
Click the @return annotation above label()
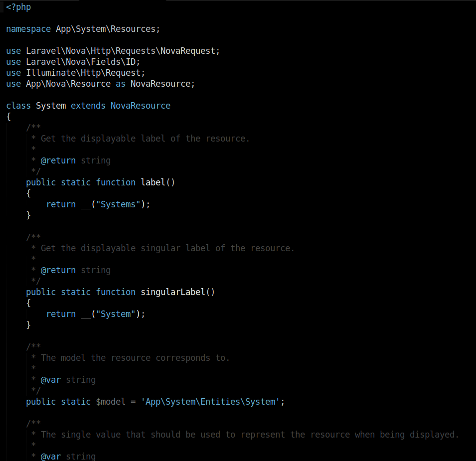[58, 160]
